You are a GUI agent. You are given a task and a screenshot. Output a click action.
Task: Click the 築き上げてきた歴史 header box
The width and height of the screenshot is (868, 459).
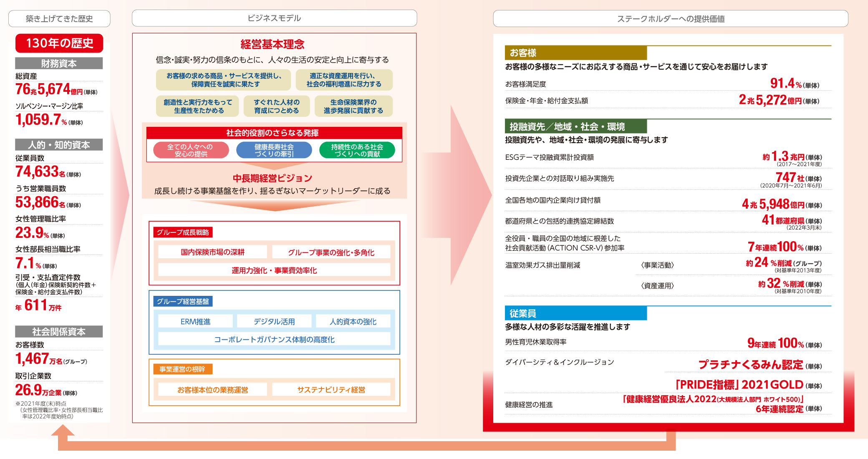pos(59,19)
